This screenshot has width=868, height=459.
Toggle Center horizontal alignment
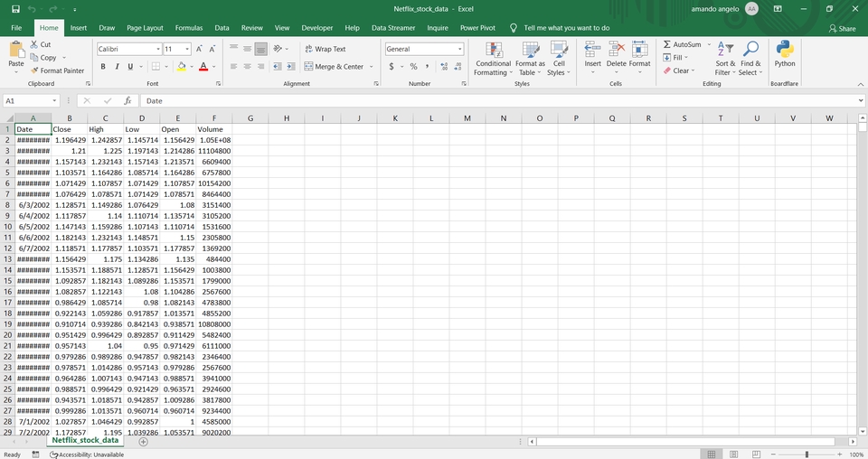248,66
